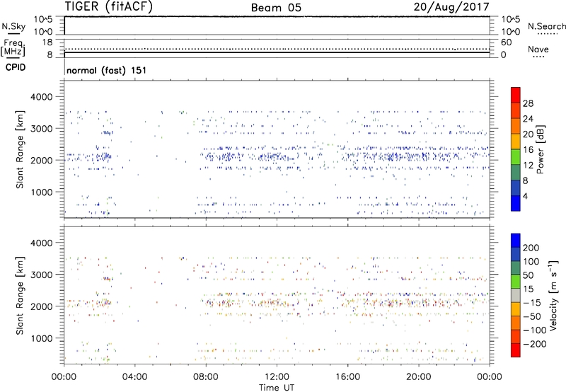
Task: Click the 200 value on Velocity colorbar
Action: [531, 248]
